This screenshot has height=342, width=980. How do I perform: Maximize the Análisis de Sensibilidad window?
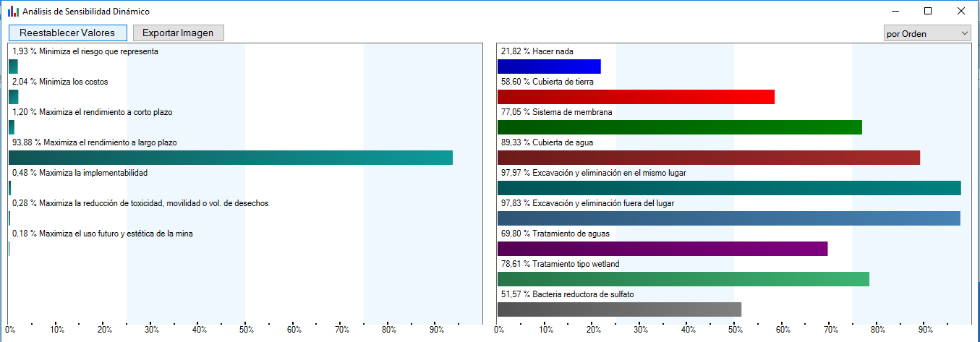point(928,12)
